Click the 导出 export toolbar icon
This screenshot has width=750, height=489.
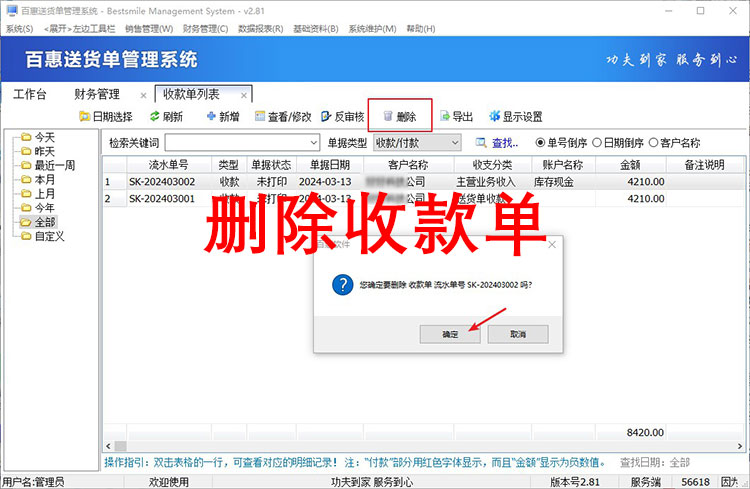click(445, 116)
